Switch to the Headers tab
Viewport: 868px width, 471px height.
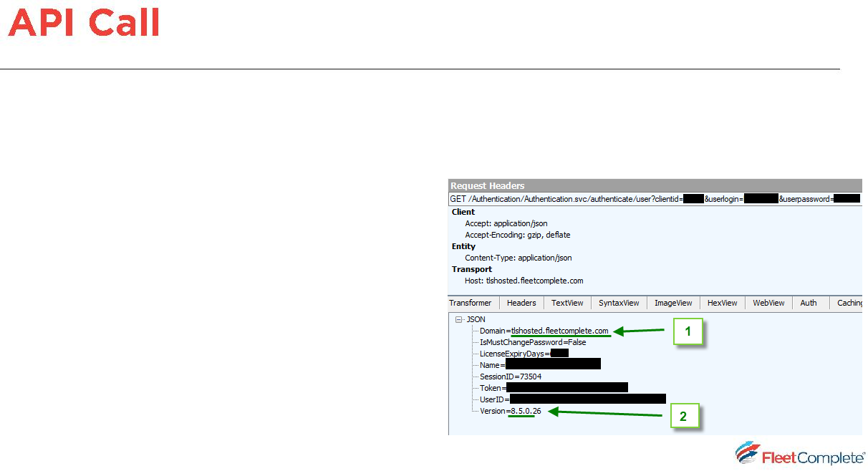[521, 303]
